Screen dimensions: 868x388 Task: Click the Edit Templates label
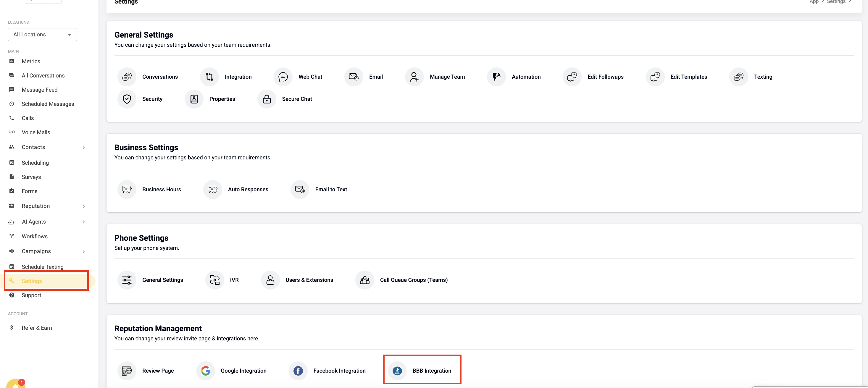[688, 77]
